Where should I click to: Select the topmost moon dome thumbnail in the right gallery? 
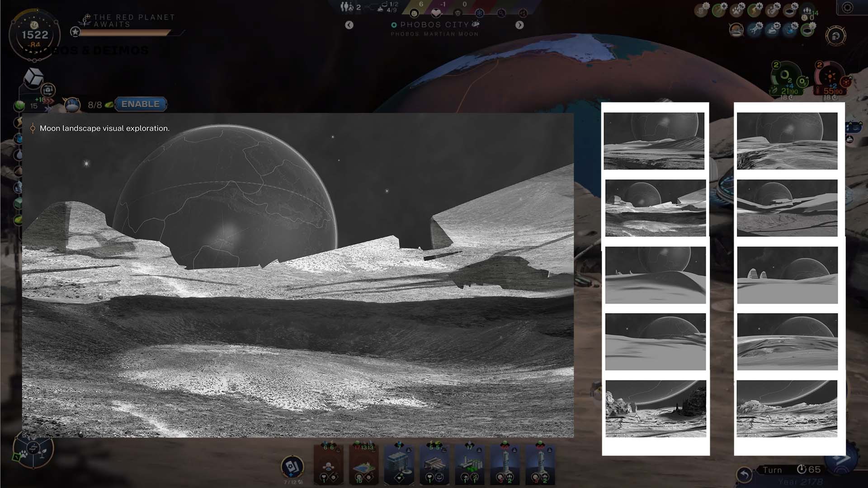tap(654, 141)
